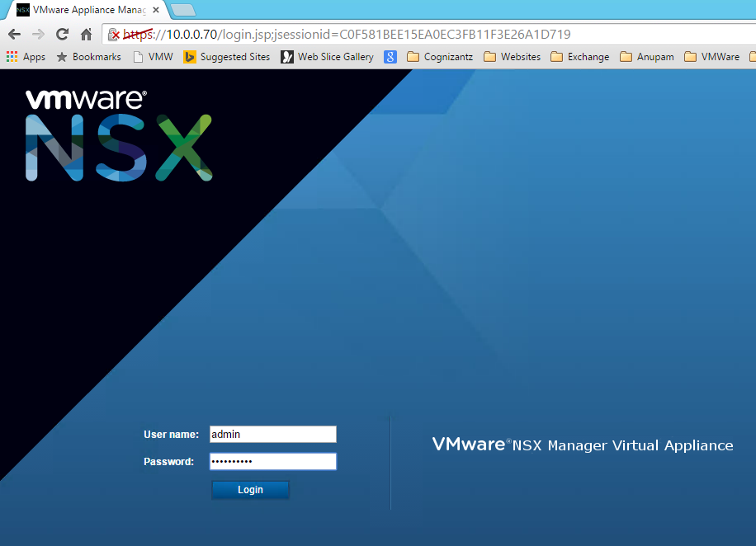The image size is (756, 546).
Task: Open a new browser tab
Action: [x=182, y=10]
